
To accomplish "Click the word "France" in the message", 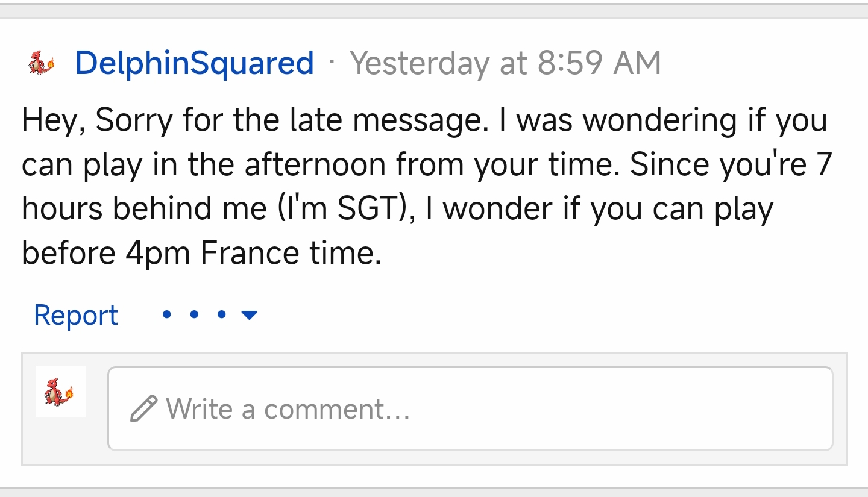I will click(250, 254).
